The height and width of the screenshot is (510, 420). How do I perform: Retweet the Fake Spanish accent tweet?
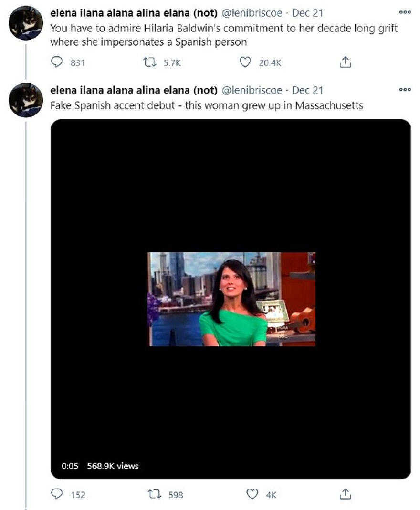(x=154, y=494)
